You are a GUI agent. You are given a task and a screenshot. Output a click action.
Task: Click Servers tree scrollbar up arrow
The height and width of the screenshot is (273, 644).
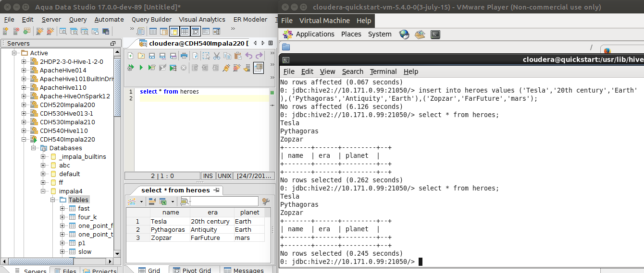pos(117,52)
